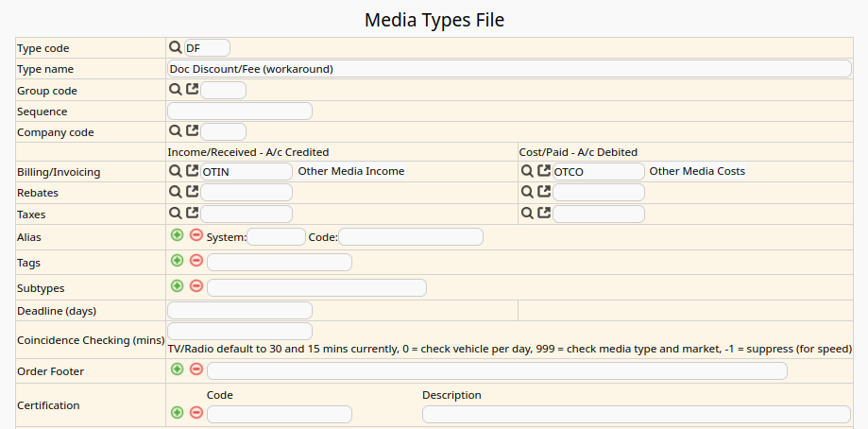Click the Type name text field

click(509, 69)
